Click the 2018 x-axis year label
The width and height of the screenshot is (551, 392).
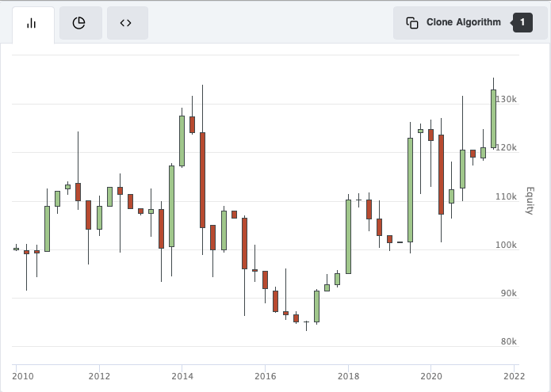click(x=347, y=376)
